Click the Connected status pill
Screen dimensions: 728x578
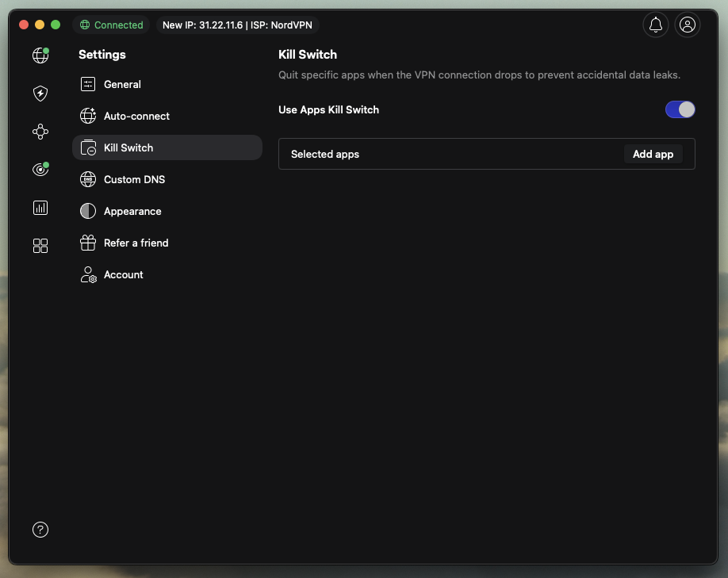click(x=111, y=25)
